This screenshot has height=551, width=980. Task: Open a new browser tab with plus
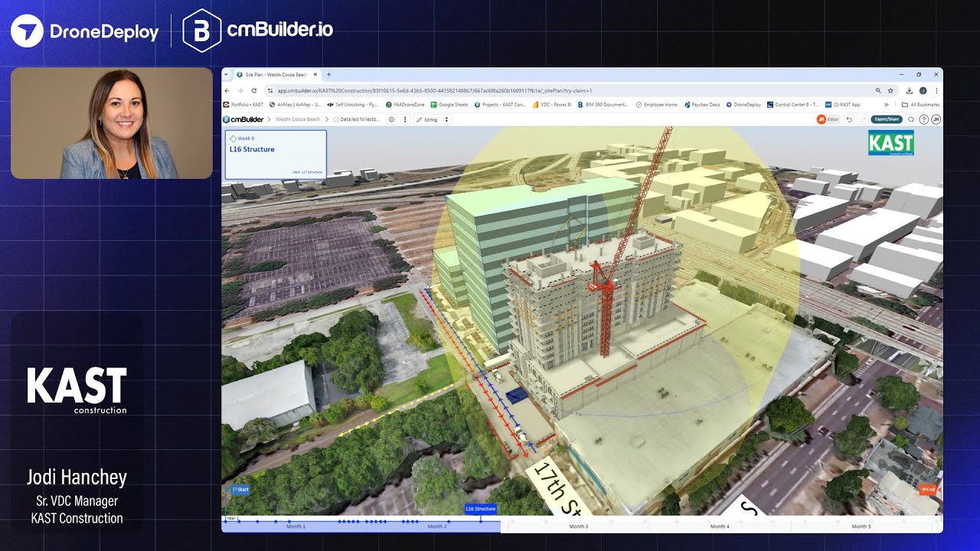click(328, 74)
